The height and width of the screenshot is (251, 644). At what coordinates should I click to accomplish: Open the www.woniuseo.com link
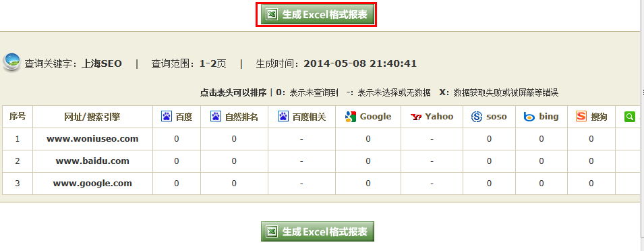[x=92, y=139]
